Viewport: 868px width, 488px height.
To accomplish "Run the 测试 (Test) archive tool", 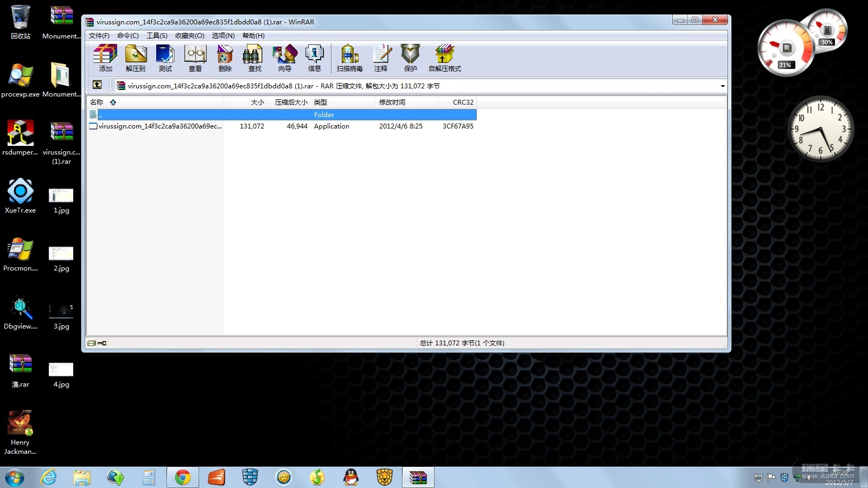I will (x=165, y=58).
